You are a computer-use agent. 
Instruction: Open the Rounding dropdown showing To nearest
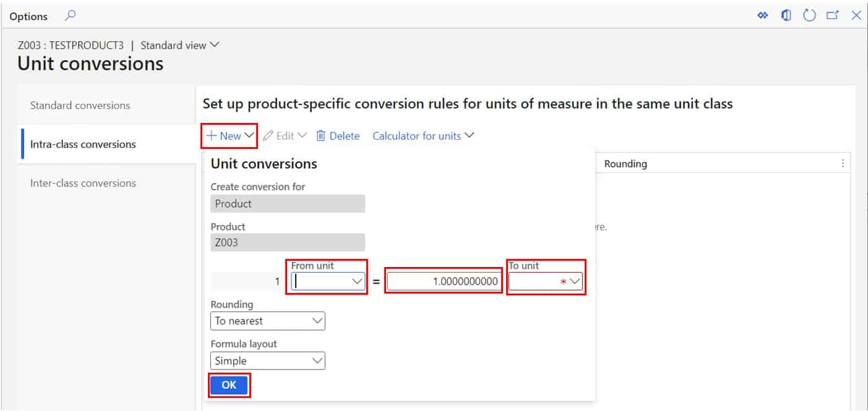[x=317, y=320]
